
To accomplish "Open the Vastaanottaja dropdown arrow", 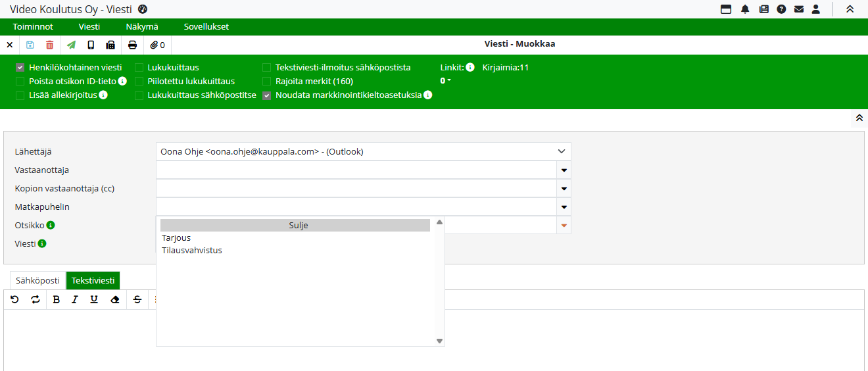I will (x=564, y=170).
